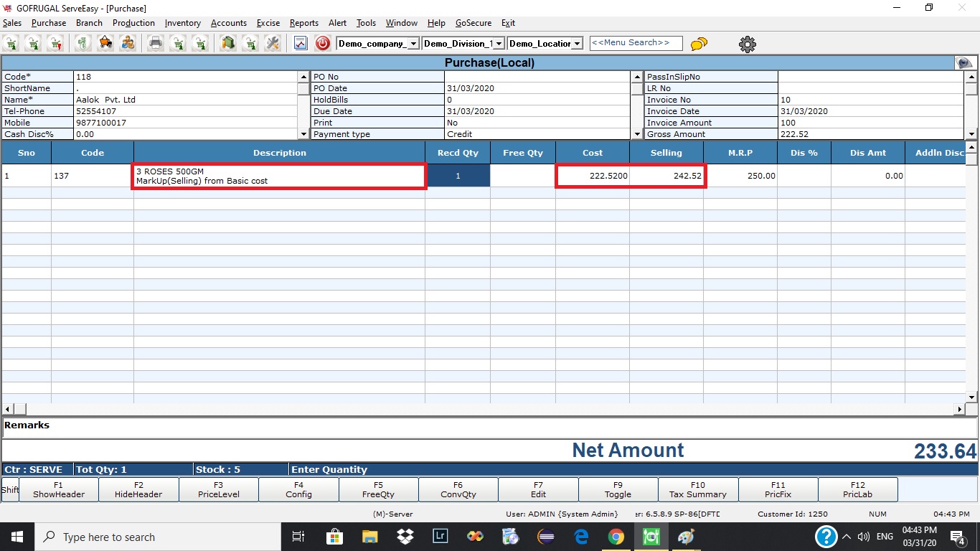980x551 pixels.
Task: Open the Windows notification center
Action: pos(958,537)
